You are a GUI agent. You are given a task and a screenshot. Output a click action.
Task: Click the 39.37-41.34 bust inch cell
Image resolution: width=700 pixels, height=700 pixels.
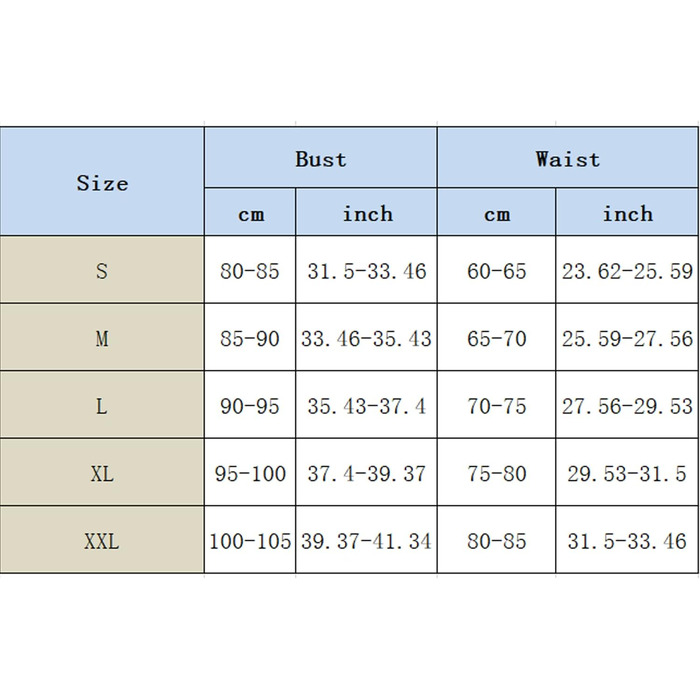tap(366, 542)
